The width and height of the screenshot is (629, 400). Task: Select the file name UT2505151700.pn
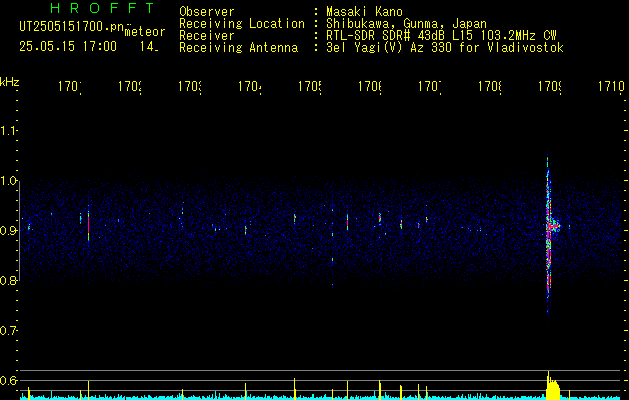tap(71, 27)
